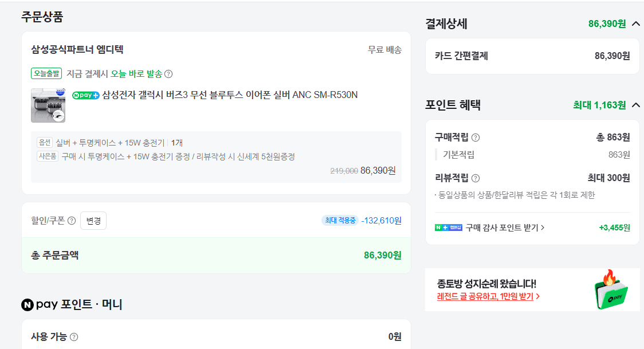Screen dimensions: 644x349
Task: Open 구매 감사 포인트 받기 arrow link
Action: pyautogui.click(x=505, y=228)
